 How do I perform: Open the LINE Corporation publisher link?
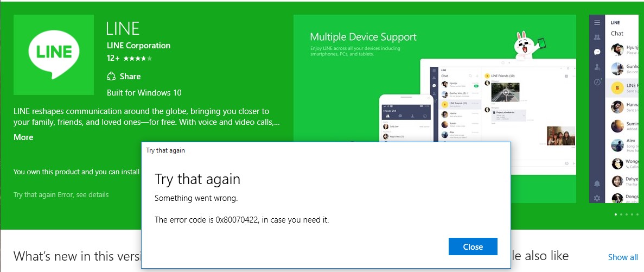coord(138,46)
